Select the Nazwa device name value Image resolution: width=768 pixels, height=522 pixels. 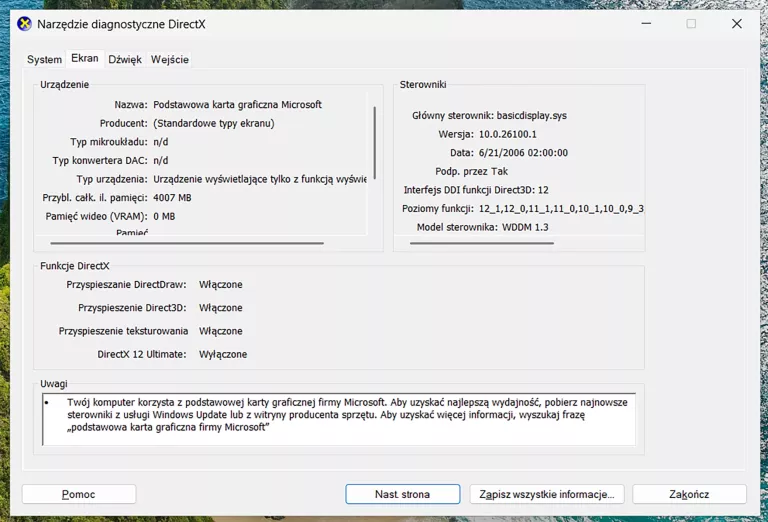point(237,105)
